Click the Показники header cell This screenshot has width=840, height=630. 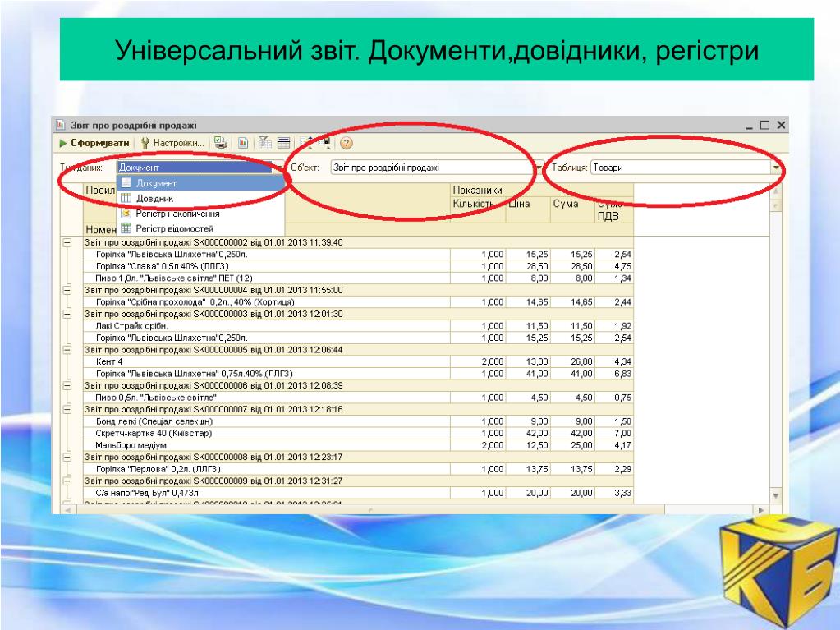[542, 191]
